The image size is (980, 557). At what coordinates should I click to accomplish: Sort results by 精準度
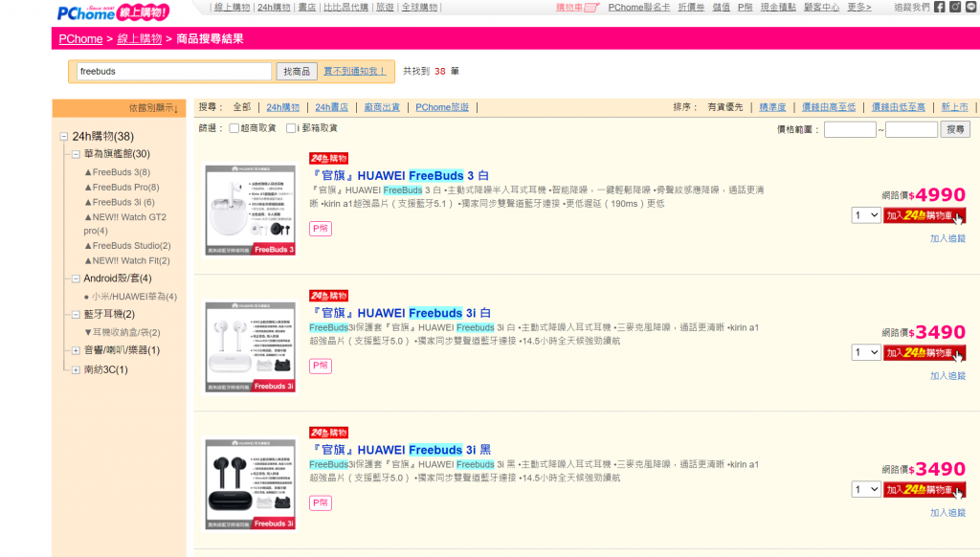(x=772, y=107)
